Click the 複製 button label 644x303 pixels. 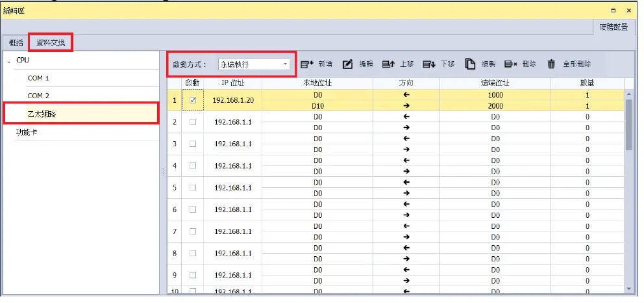pyautogui.click(x=488, y=64)
